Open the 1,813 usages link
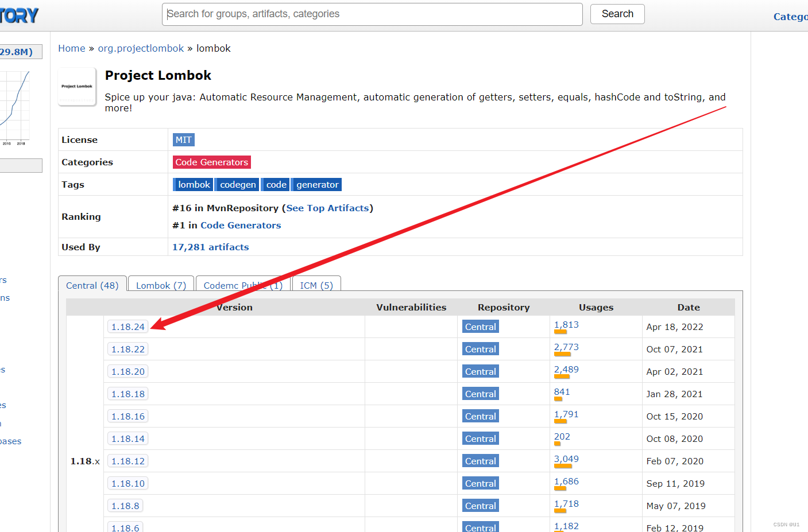 (566, 325)
